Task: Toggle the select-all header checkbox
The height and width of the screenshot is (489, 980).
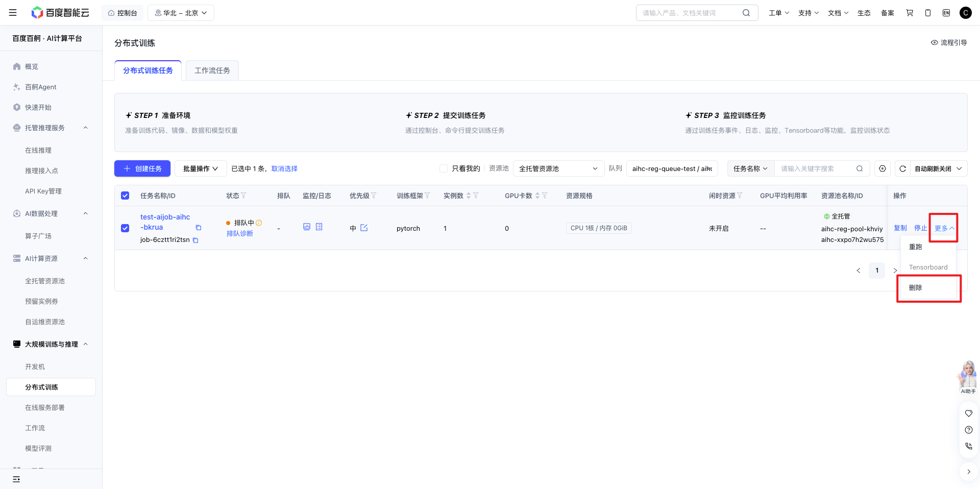Action: [x=125, y=195]
